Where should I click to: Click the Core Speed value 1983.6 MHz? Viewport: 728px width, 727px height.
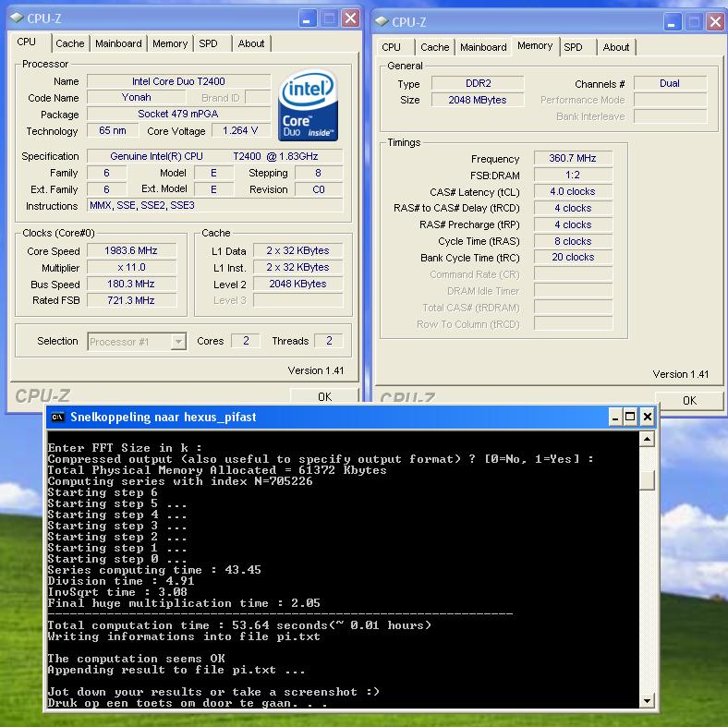(131, 250)
